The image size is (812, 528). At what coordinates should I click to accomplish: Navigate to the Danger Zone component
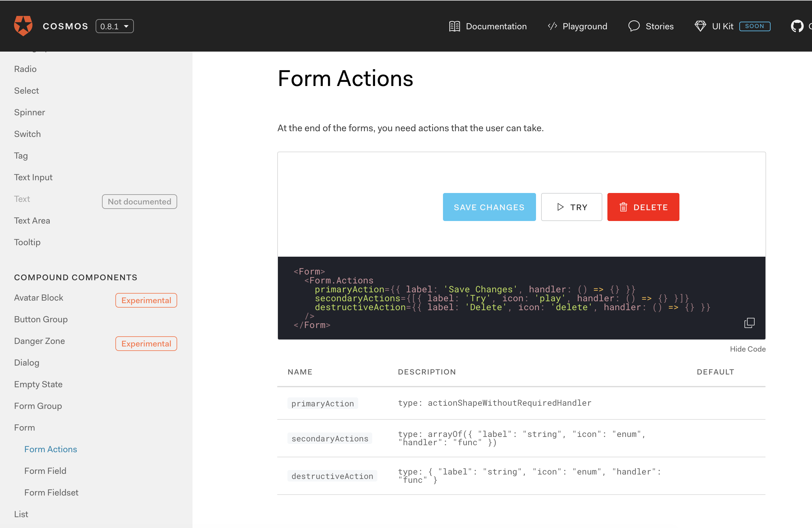[39, 341]
